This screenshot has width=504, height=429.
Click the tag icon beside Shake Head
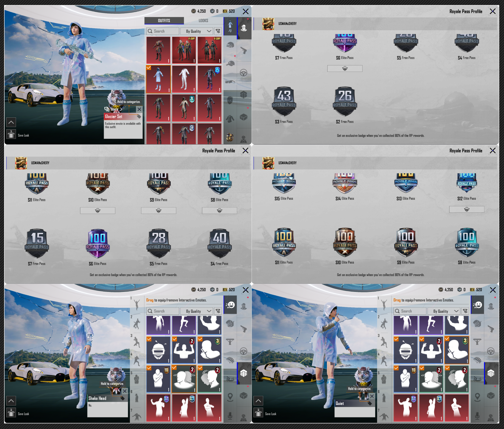123,398
